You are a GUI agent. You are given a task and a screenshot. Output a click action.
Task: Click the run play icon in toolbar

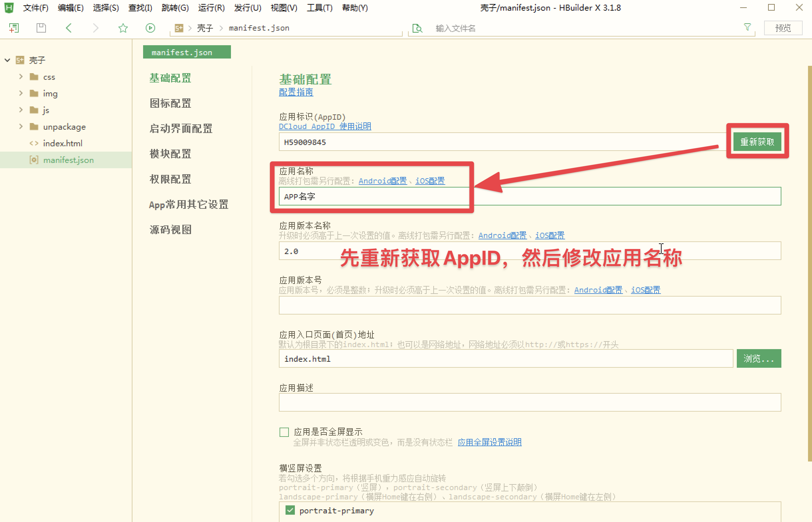point(150,28)
